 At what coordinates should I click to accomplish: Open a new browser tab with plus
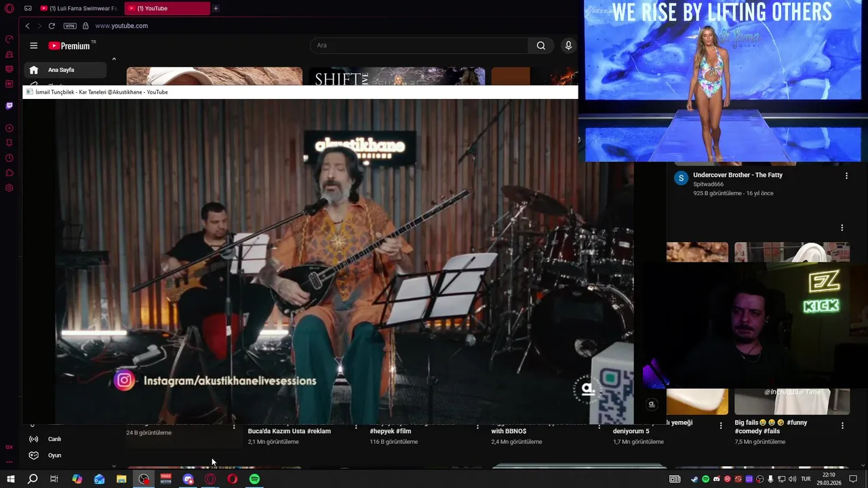(216, 8)
